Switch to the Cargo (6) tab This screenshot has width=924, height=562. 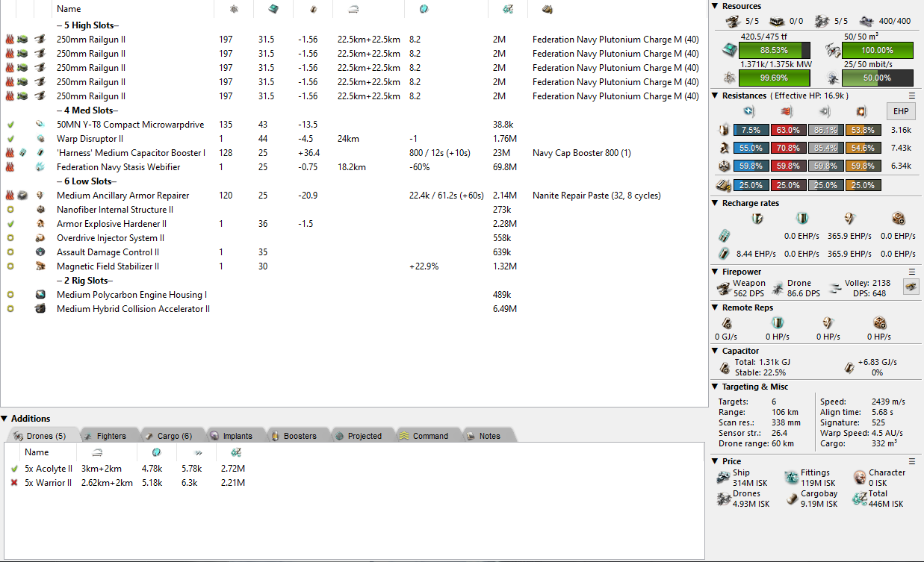(168, 436)
